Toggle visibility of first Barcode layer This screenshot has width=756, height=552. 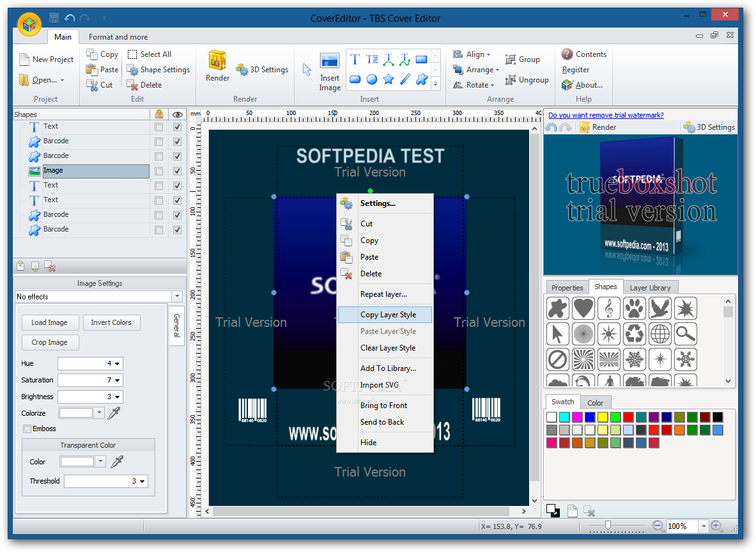(178, 141)
